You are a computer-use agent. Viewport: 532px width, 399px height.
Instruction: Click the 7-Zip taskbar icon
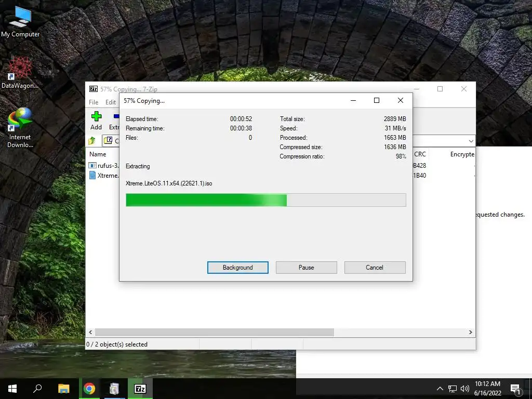pyautogui.click(x=140, y=389)
